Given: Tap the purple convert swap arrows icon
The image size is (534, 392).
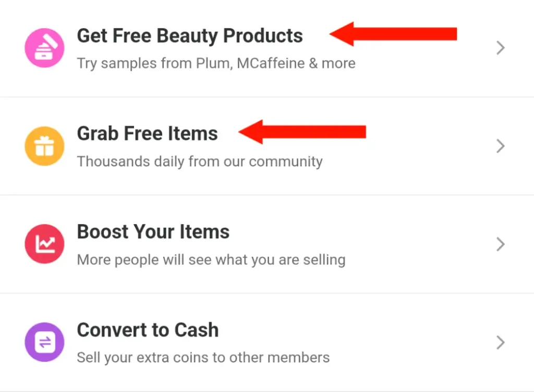Looking at the screenshot, I should pyautogui.click(x=44, y=342).
